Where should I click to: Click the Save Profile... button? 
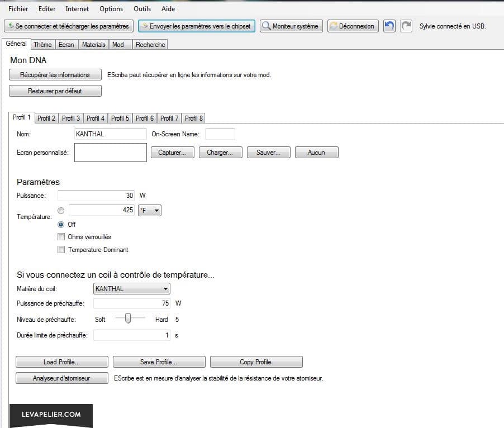(x=159, y=362)
